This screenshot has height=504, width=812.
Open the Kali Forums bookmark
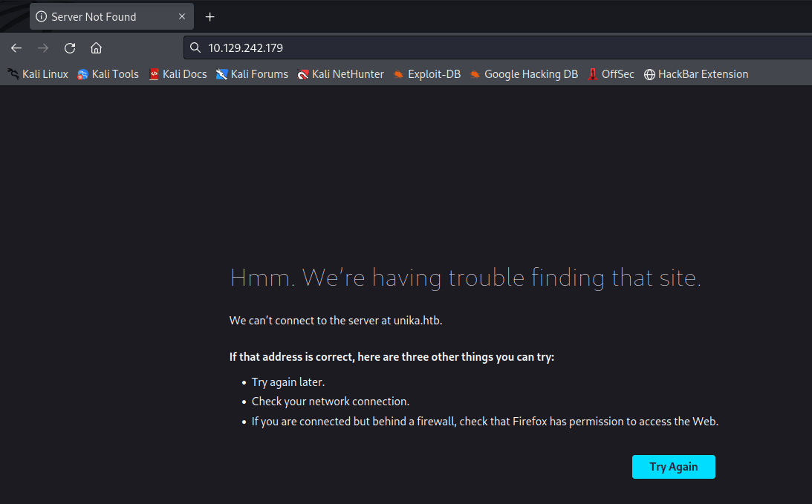(x=252, y=74)
